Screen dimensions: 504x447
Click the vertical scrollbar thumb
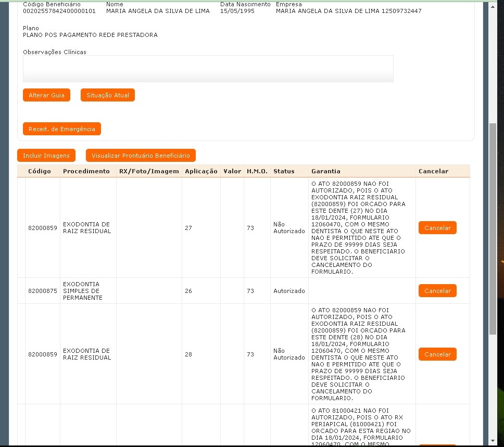tap(493, 229)
